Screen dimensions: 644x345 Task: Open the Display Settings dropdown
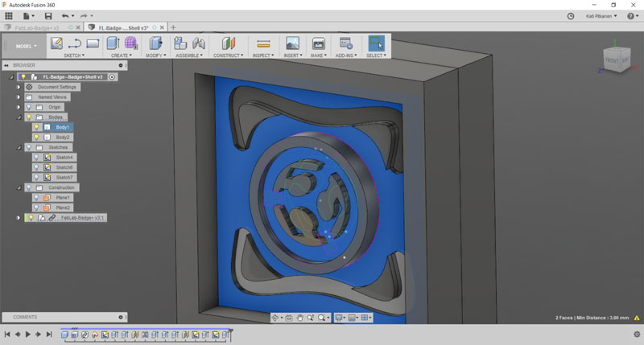pos(340,318)
